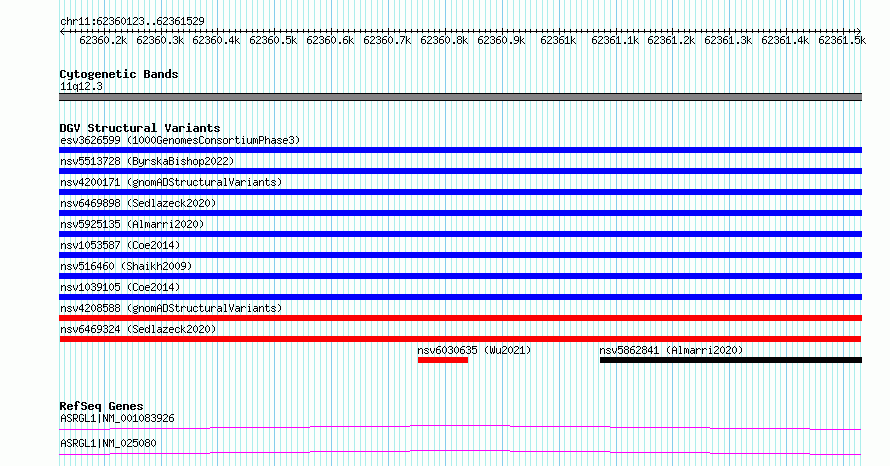
Task: Click the 62361.3k ruler tick label
Action: point(728,40)
